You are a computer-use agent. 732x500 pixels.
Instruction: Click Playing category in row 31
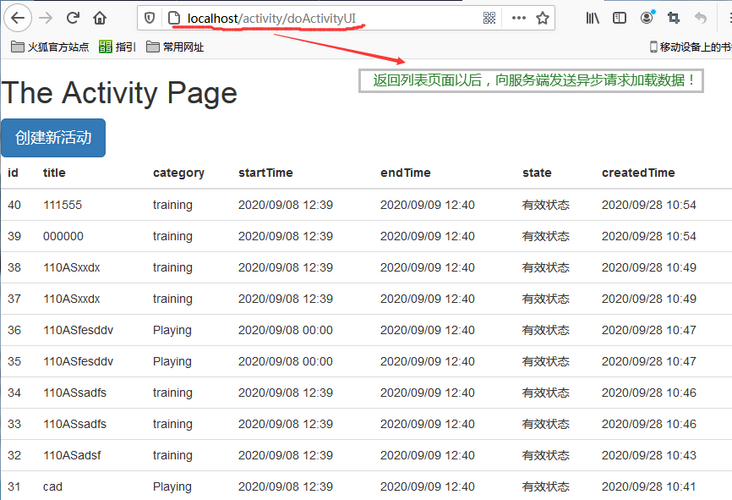click(x=172, y=487)
